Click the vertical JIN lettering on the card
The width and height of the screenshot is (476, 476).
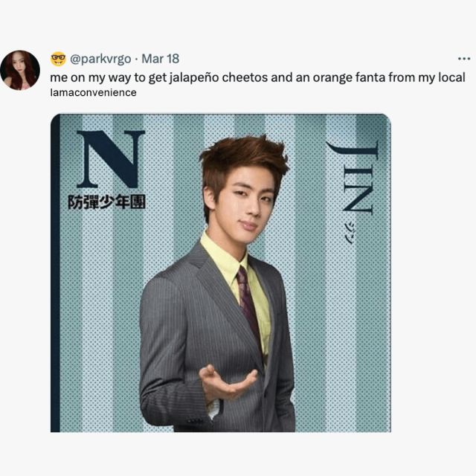point(353,178)
